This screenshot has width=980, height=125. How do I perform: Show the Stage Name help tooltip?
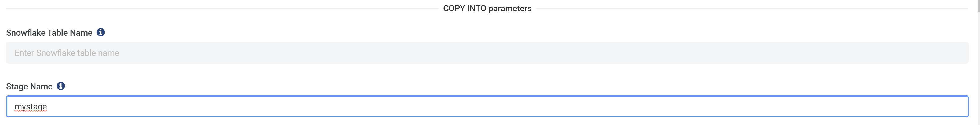coord(61,86)
